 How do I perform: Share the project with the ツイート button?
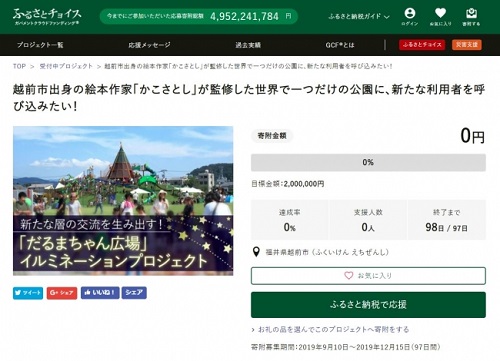point(28,293)
